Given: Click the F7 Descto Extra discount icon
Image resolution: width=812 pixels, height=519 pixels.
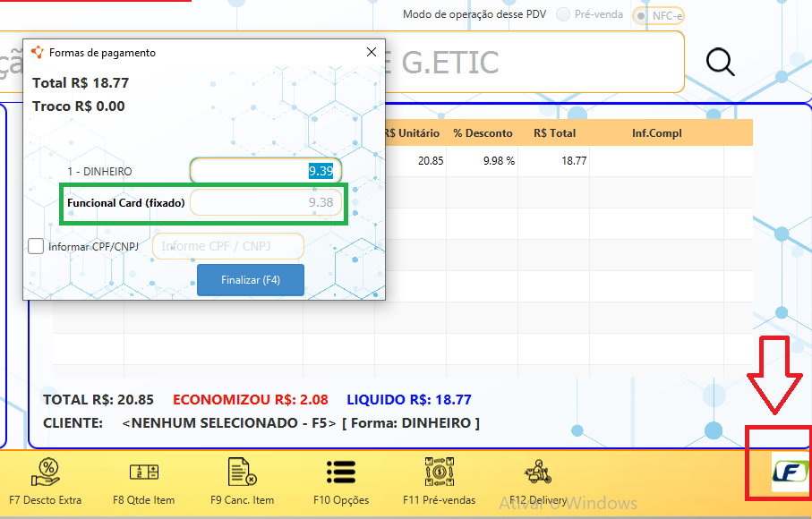Looking at the screenshot, I should coord(45,472).
